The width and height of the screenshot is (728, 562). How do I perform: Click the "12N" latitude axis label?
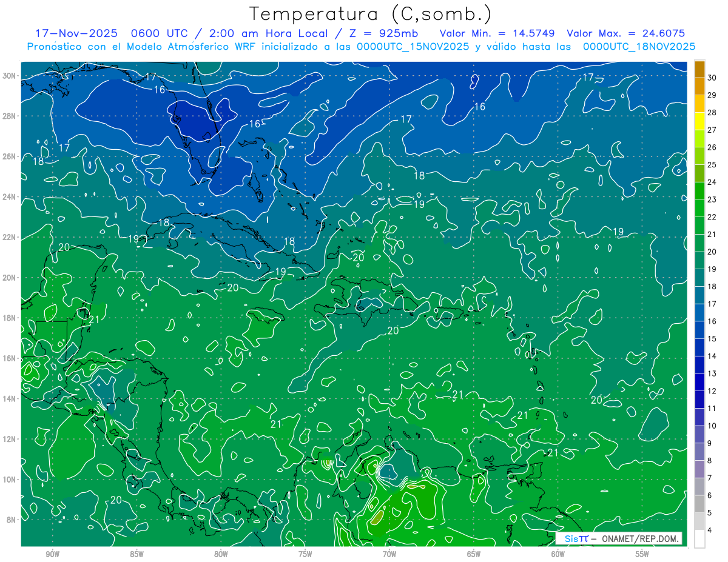(8, 439)
